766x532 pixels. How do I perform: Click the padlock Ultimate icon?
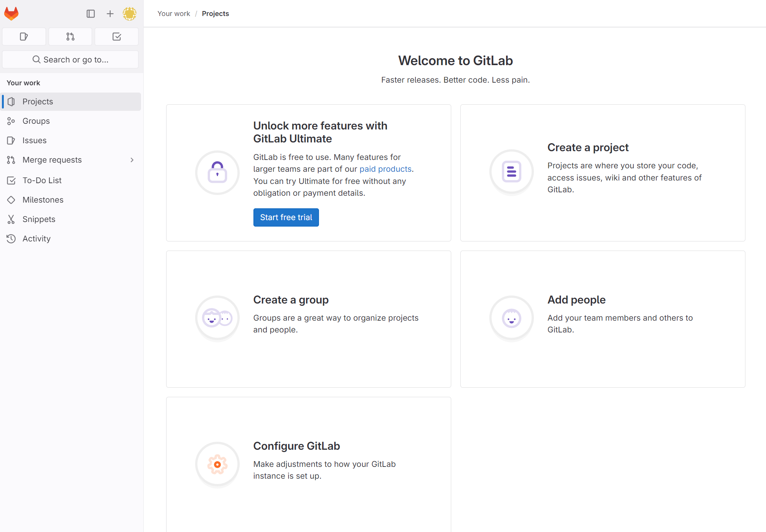click(217, 173)
